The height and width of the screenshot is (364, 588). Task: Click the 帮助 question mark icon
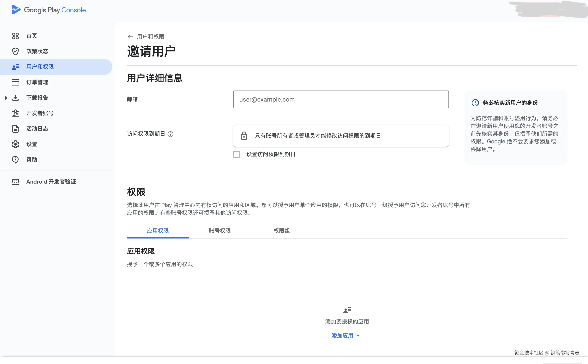pos(15,159)
